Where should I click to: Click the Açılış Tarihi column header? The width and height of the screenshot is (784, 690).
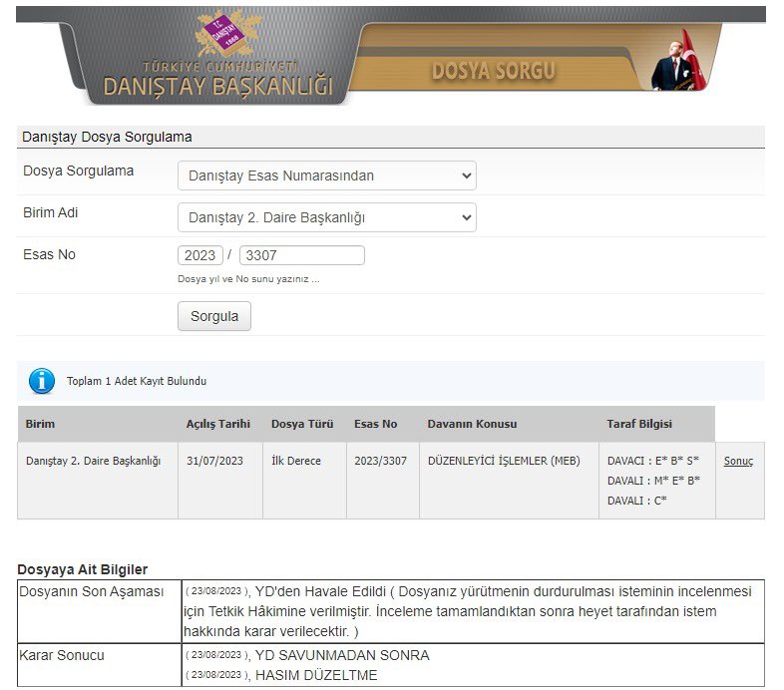[x=218, y=424]
